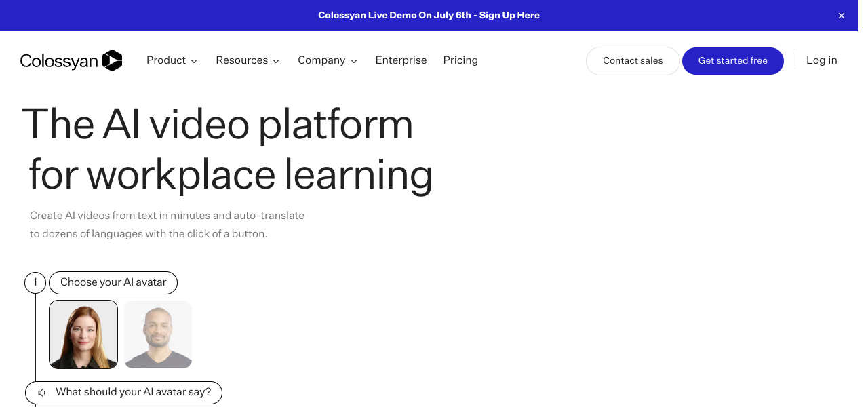Click "What should your AI avatar say?" text
This screenshot has width=868, height=407.
tap(133, 392)
